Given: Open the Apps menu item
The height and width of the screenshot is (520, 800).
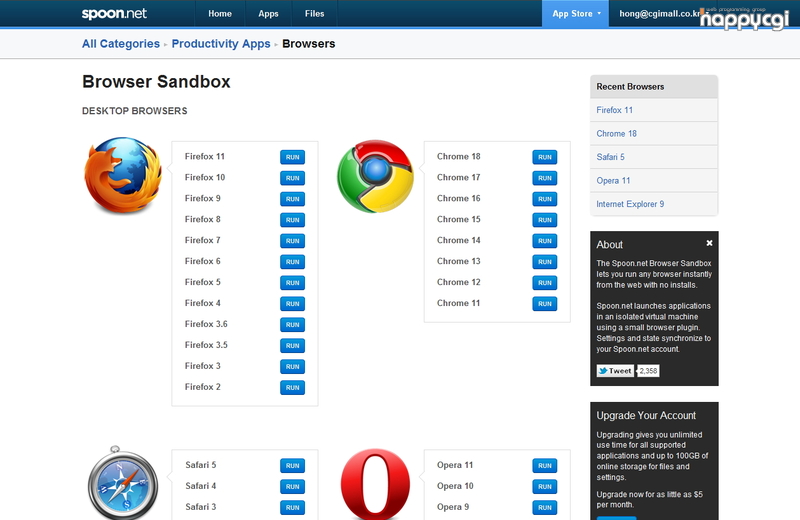Looking at the screenshot, I should (268, 14).
